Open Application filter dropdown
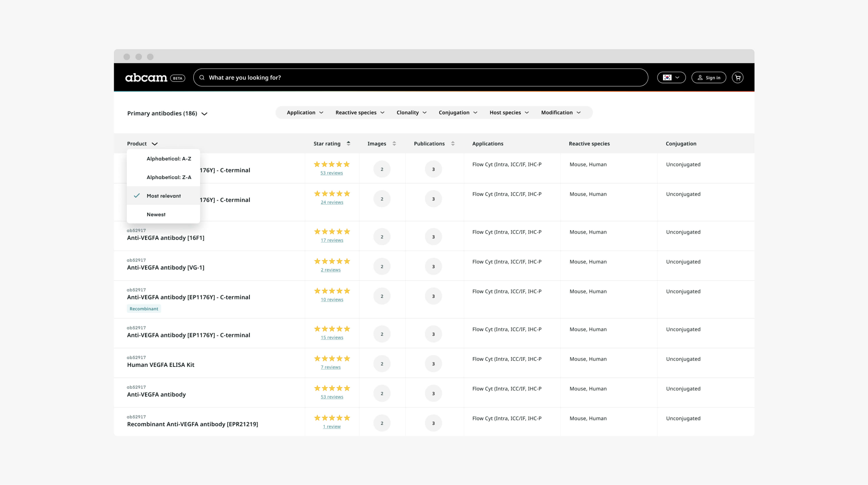Image resolution: width=868 pixels, height=485 pixels. pos(305,113)
